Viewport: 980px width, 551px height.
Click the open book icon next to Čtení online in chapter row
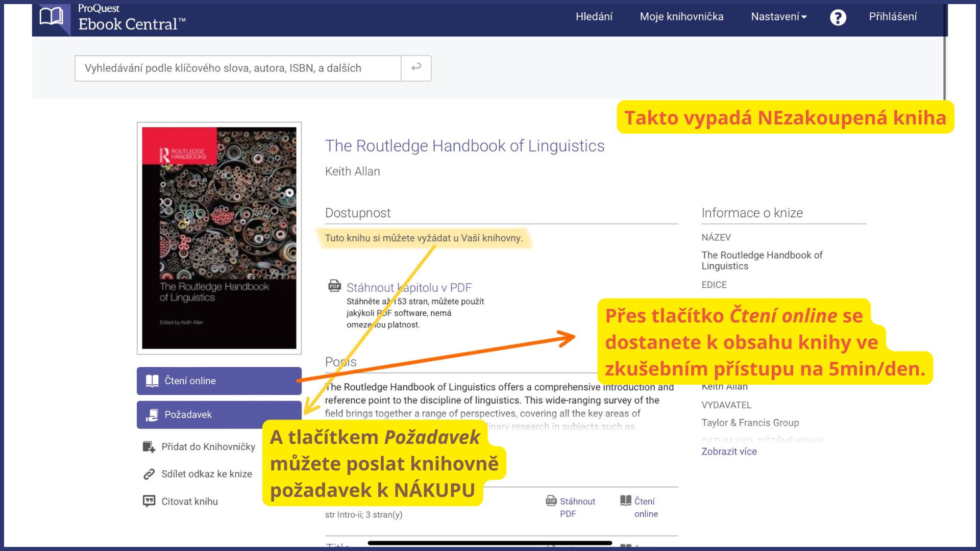pyautogui.click(x=626, y=500)
